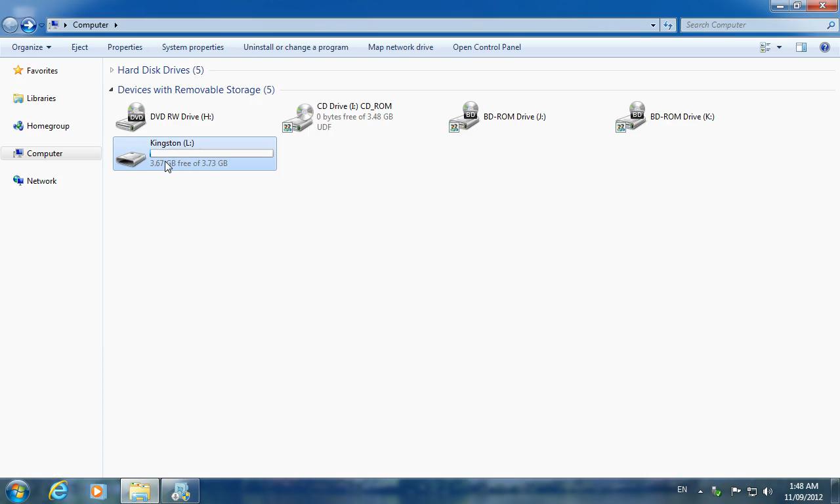This screenshot has width=840, height=504.
Task: Open the Help question mark
Action: 825,47
